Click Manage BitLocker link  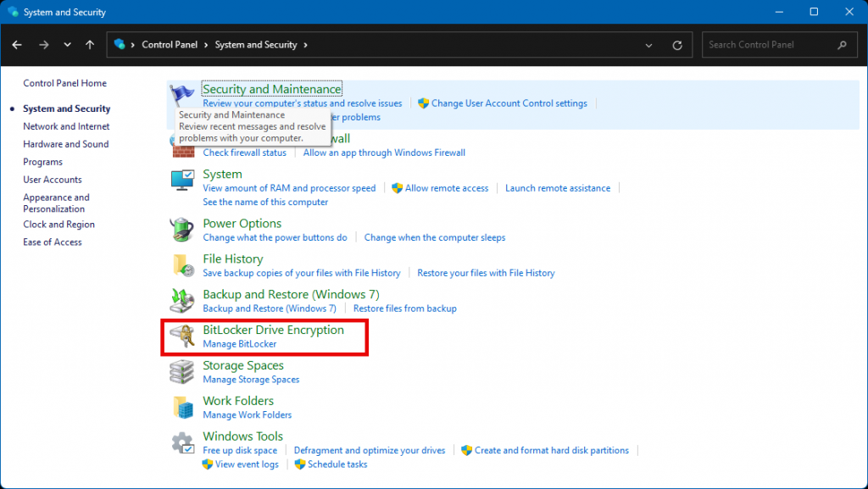point(239,344)
